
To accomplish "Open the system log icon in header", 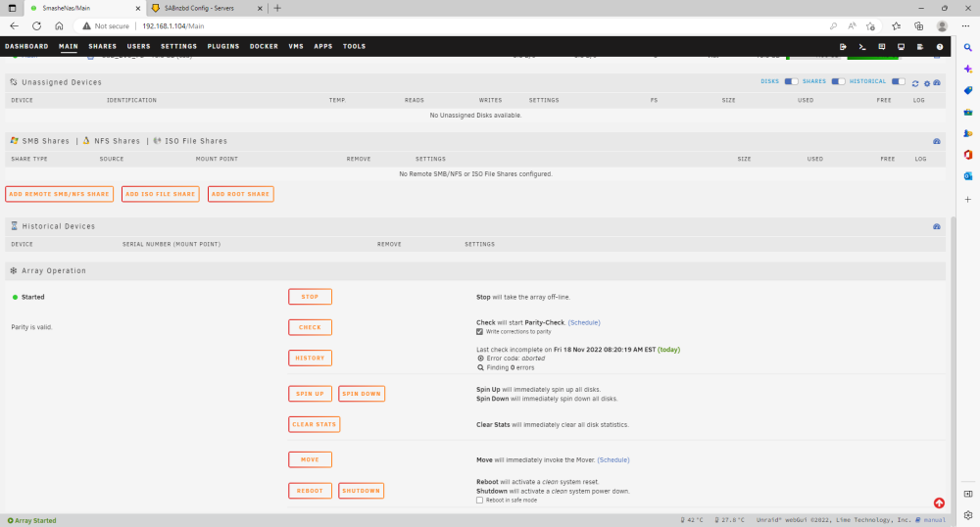I will click(920, 47).
